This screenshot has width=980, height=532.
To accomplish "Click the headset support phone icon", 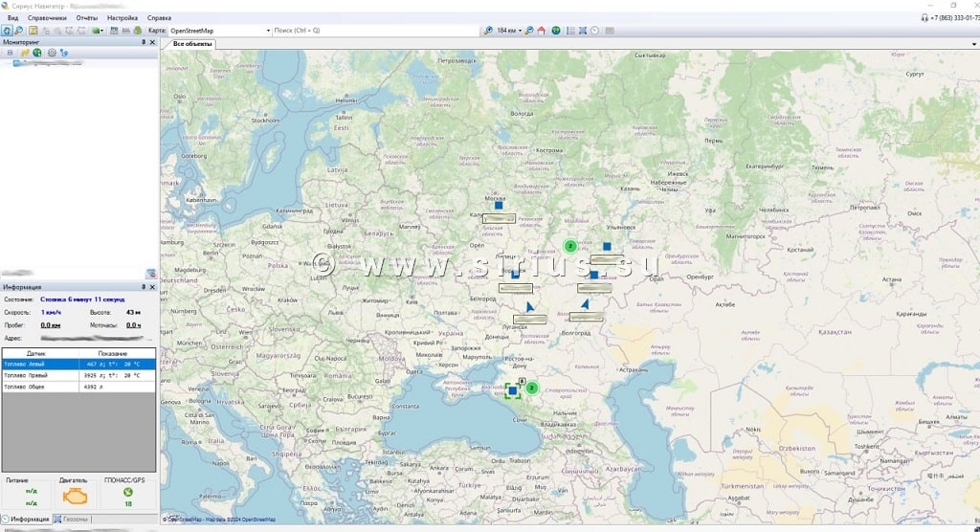I will coord(924,18).
